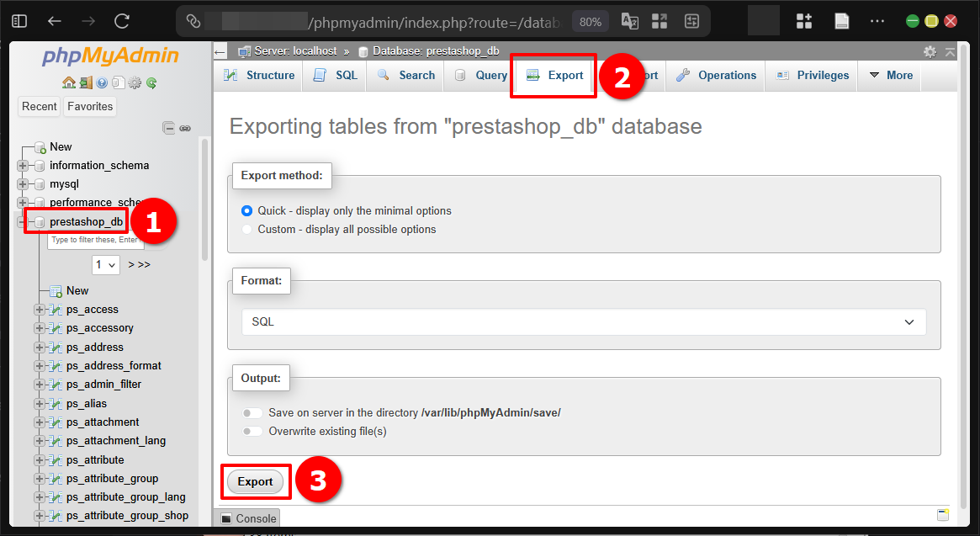Click the link icon in the navigation panel

click(x=185, y=128)
